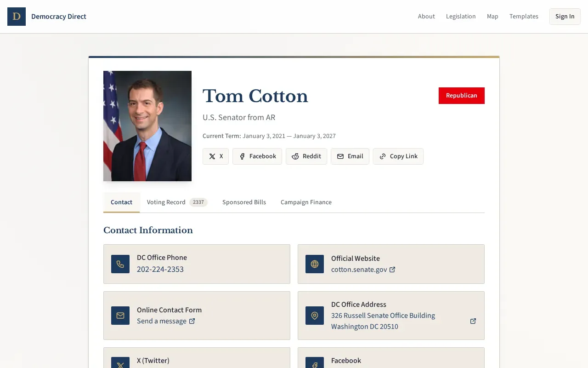Open the Map page from the navigation
The width and height of the screenshot is (588, 368).
tap(492, 16)
